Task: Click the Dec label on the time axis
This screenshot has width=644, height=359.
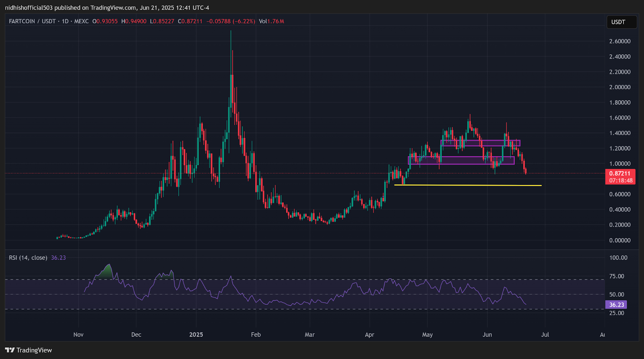Action: click(x=136, y=334)
